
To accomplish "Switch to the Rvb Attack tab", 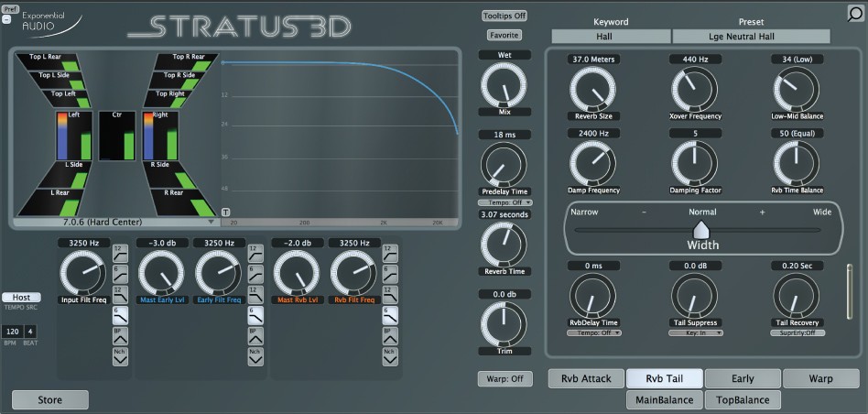I will [x=586, y=379].
